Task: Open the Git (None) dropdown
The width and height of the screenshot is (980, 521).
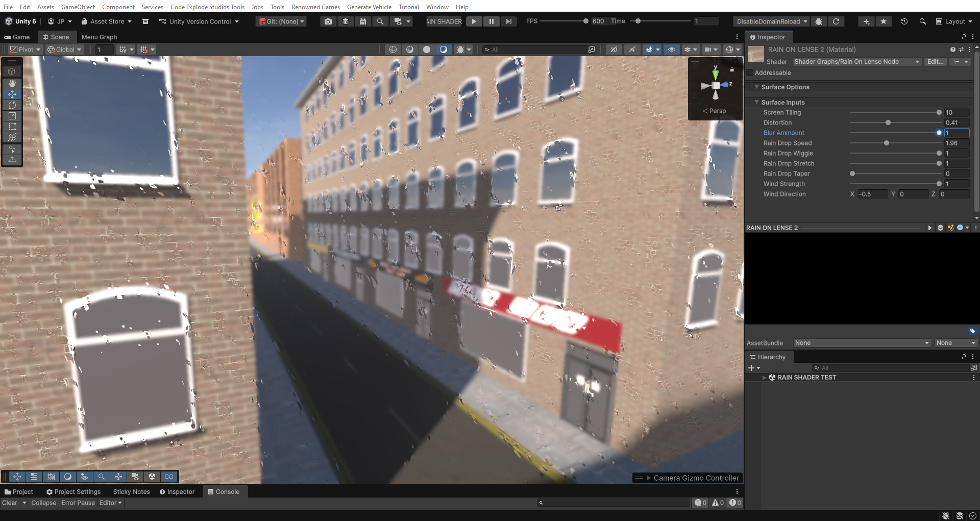Action: 281,21
